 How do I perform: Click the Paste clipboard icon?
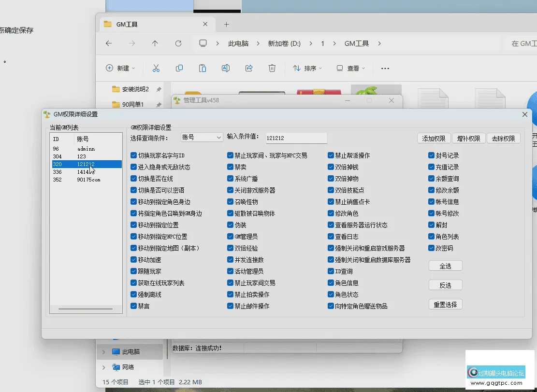pyautogui.click(x=203, y=69)
